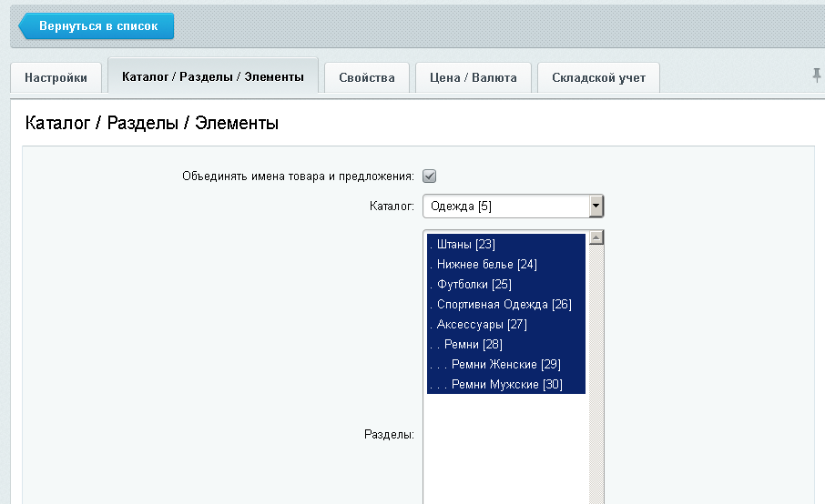Viewport: 825px width, 504px height.
Task: Pin the tab panel with pin icon
Action: (x=816, y=76)
